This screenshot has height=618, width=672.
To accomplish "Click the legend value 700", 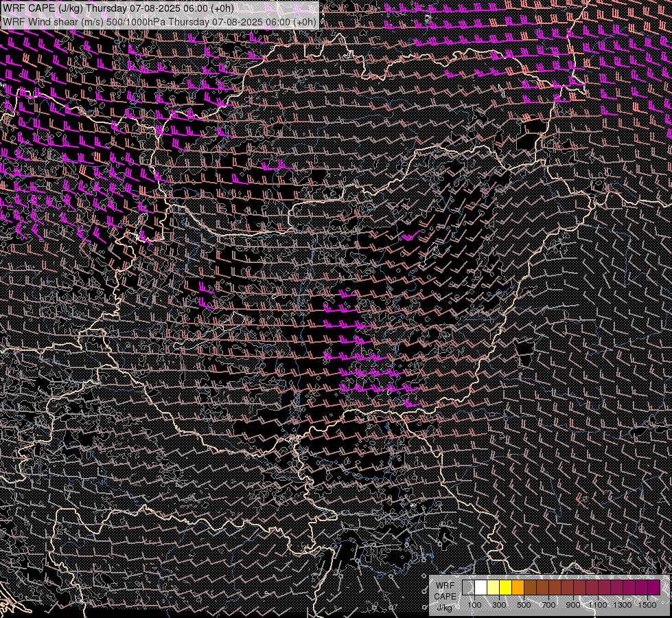I will 548,605.
